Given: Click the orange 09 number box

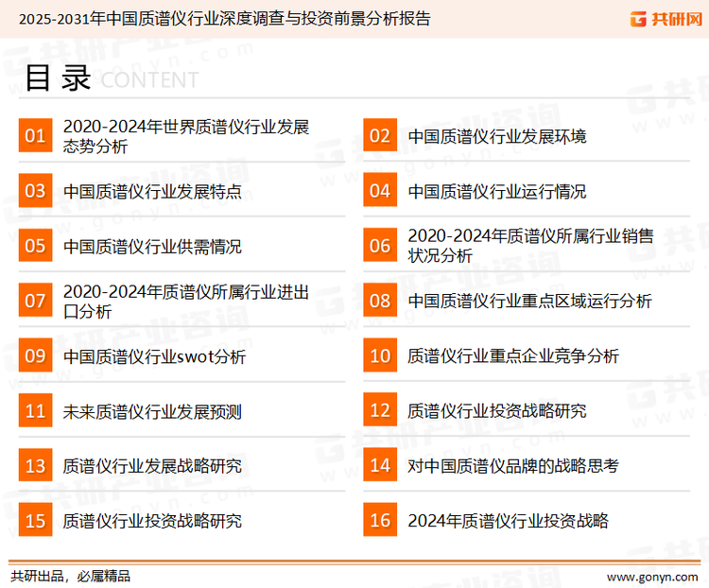Looking at the screenshot, I should click(x=35, y=355).
